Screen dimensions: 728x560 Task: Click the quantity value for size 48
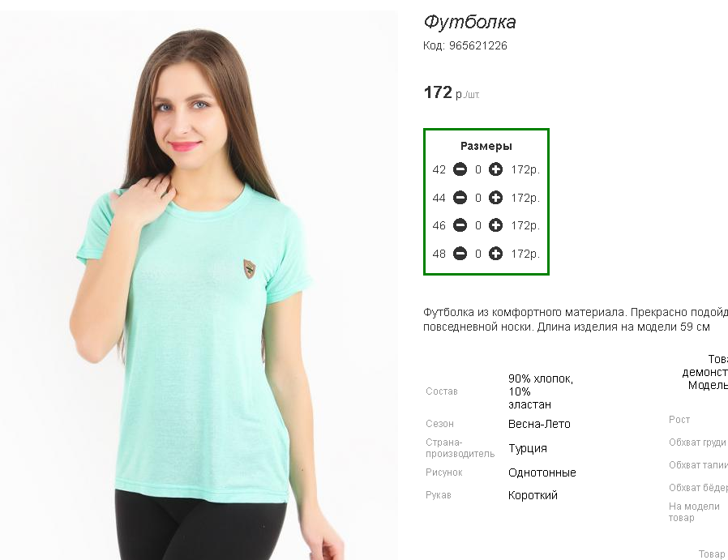click(x=477, y=254)
